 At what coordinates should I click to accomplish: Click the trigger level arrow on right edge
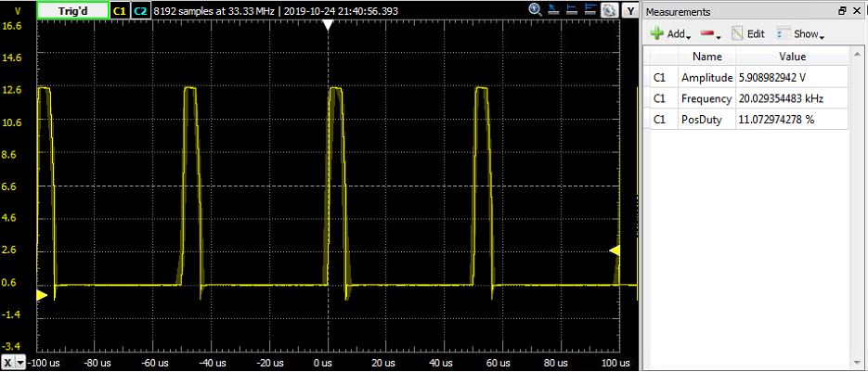pos(614,250)
